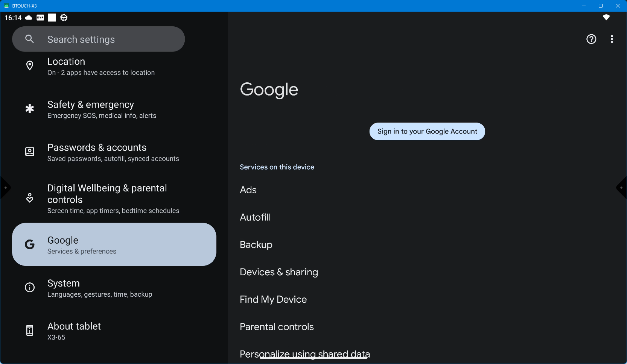Click the System info icon
Image resolution: width=627 pixels, height=364 pixels.
click(x=30, y=288)
